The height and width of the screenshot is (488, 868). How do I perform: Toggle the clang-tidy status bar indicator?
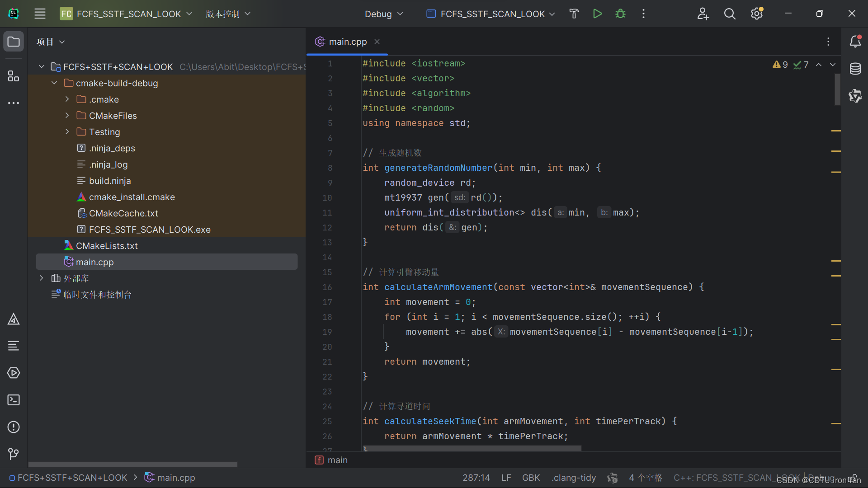tap(572, 477)
